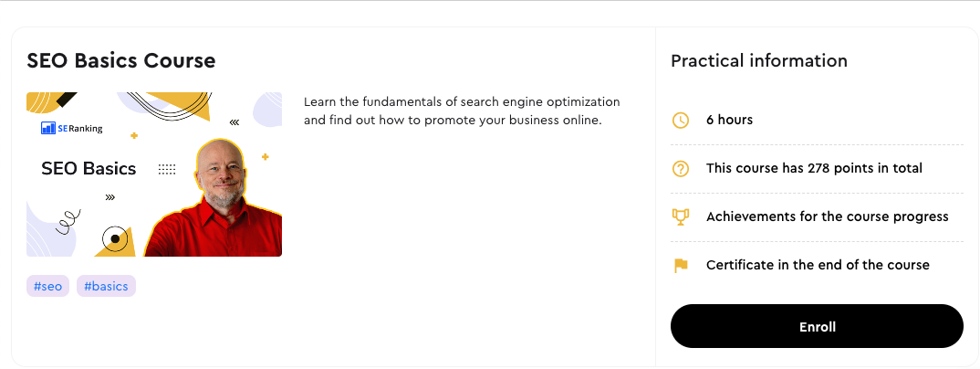
Task: Click the Practical information heading
Action: tap(759, 60)
